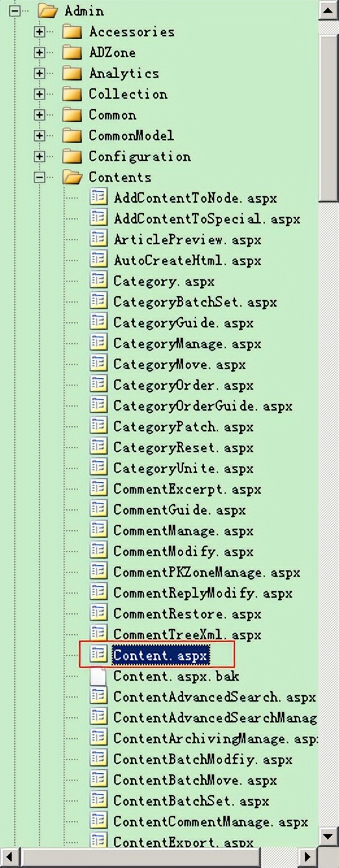Click the Analytics folder icon
Image resolution: width=339 pixels, height=868 pixels.
(x=72, y=73)
